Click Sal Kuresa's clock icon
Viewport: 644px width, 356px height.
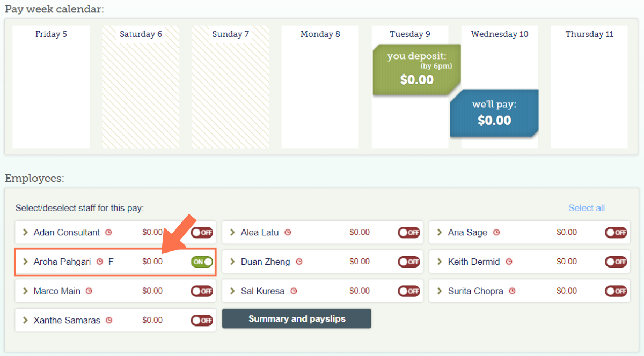(x=294, y=291)
